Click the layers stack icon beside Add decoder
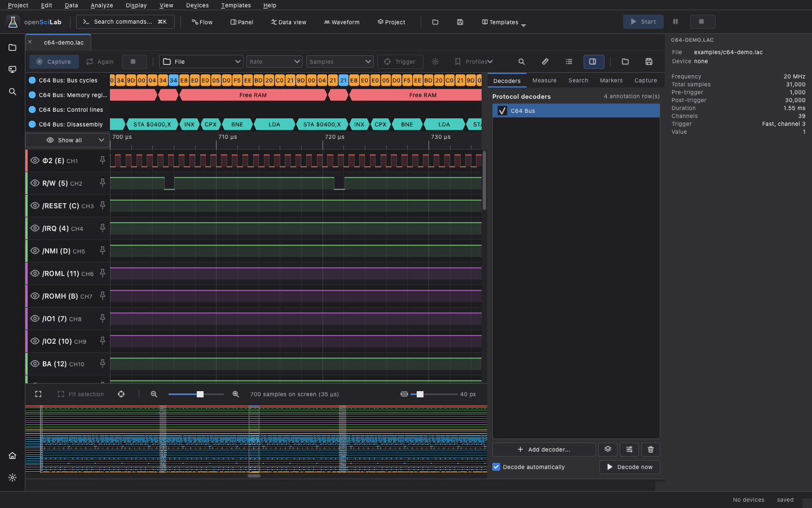Viewport: 812px width, 508px height. (x=608, y=449)
